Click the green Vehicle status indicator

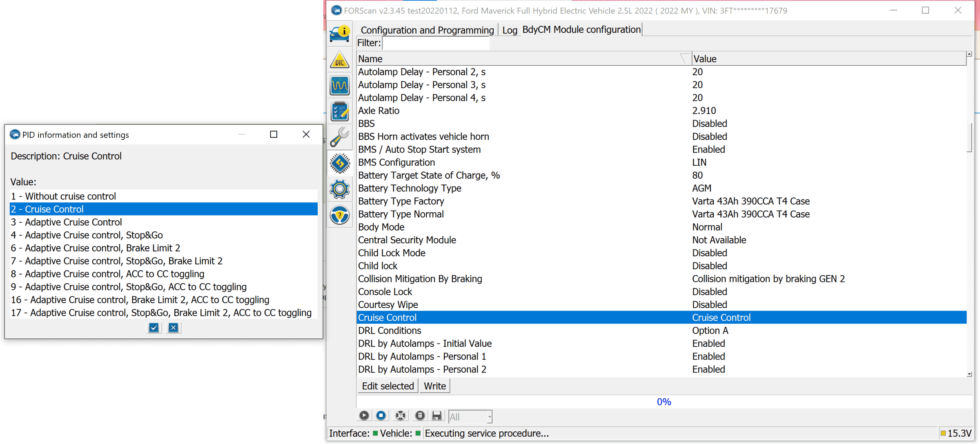(418, 433)
